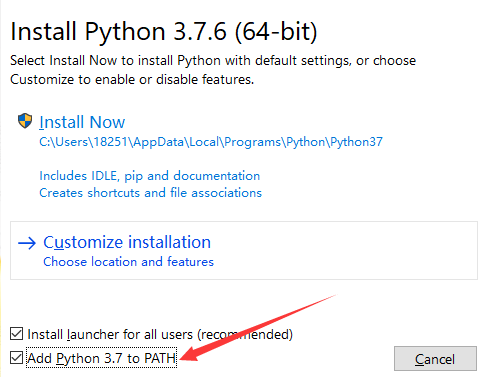Image resolution: width=488 pixels, height=377 pixels.
Task: Toggle the Add Python 3.7 to PATH checkbox
Action: point(16,358)
